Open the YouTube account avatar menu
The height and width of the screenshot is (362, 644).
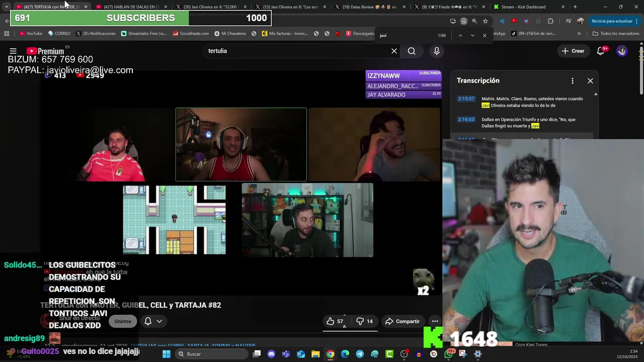click(622, 51)
